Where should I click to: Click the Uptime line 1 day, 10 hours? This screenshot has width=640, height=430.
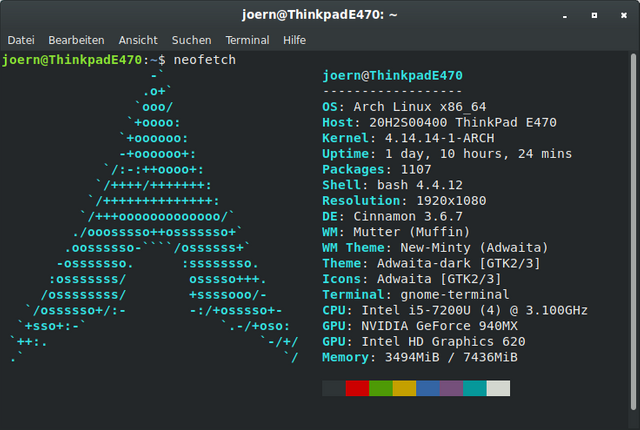[x=447, y=154]
